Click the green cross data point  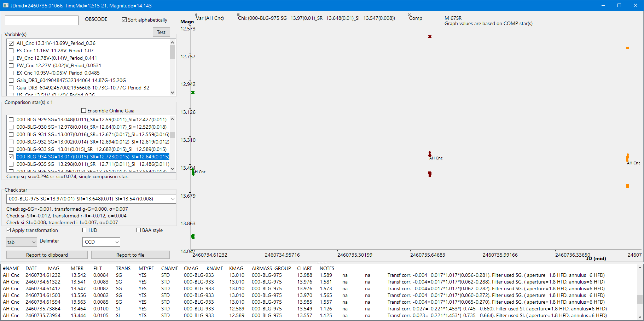pos(193,93)
